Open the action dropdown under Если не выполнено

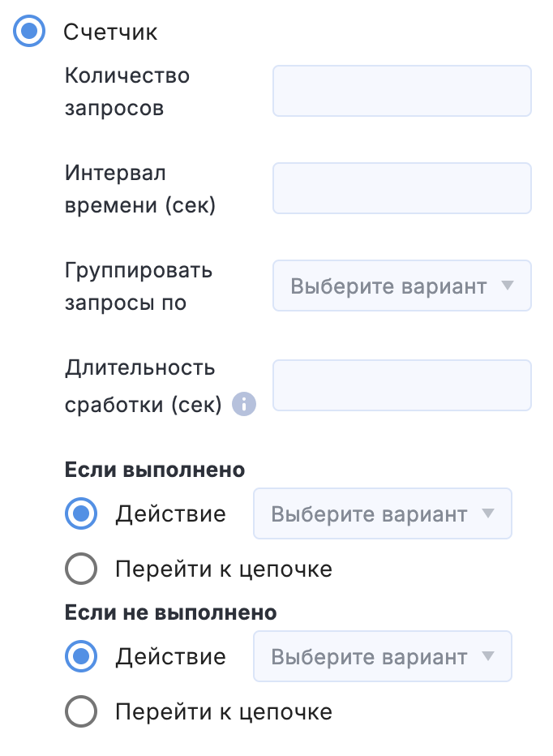point(383,656)
